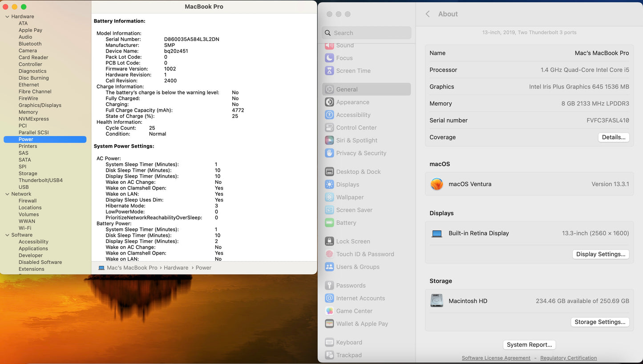This screenshot has width=643, height=364.
Task: Collapse the Network disclosure triangle
Action: pos(7,194)
